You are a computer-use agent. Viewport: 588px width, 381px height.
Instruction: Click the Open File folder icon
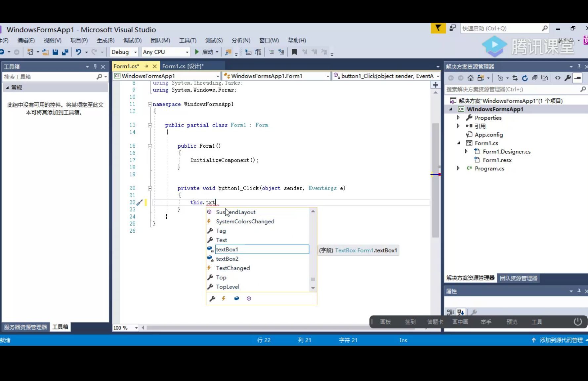(45, 52)
